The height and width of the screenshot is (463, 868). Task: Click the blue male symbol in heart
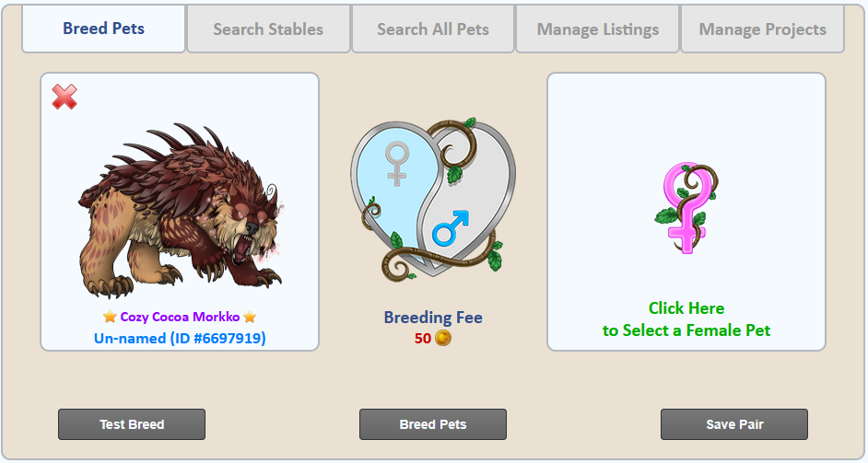pyautogui.click(x=451, y=228)
